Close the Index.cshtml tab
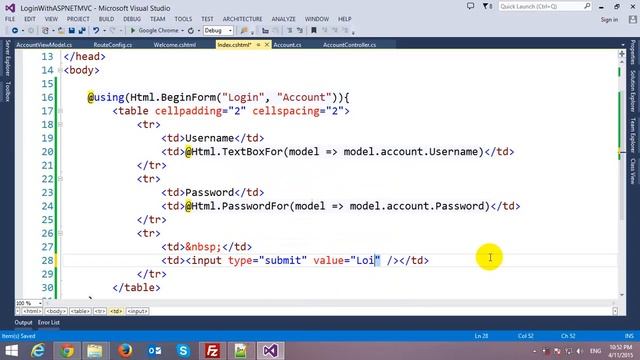Screen dimensions: 640x360 pos(267,44)
